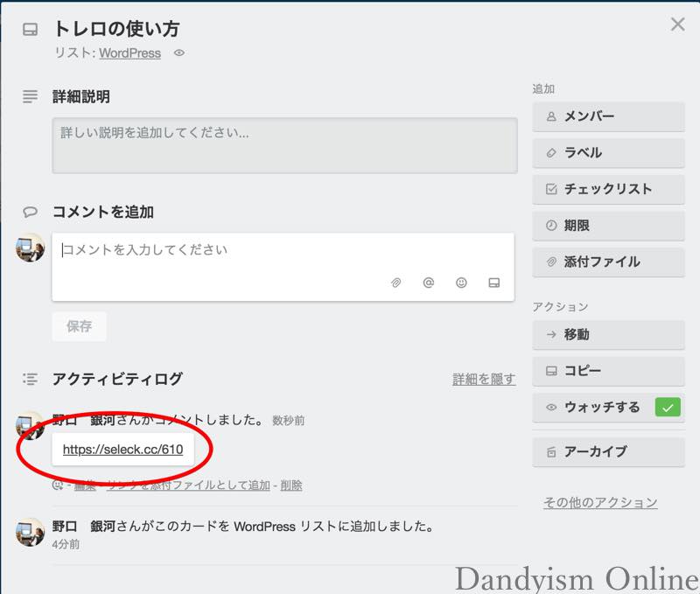Toggle ウォッチする watching status
The image size is (700, 594).
[608, 408]
